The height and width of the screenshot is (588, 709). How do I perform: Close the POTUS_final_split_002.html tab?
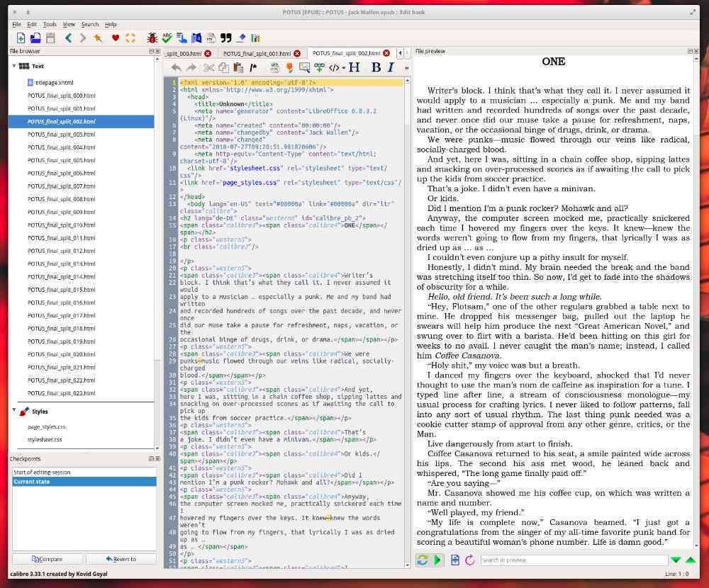(x=386, y=53)
